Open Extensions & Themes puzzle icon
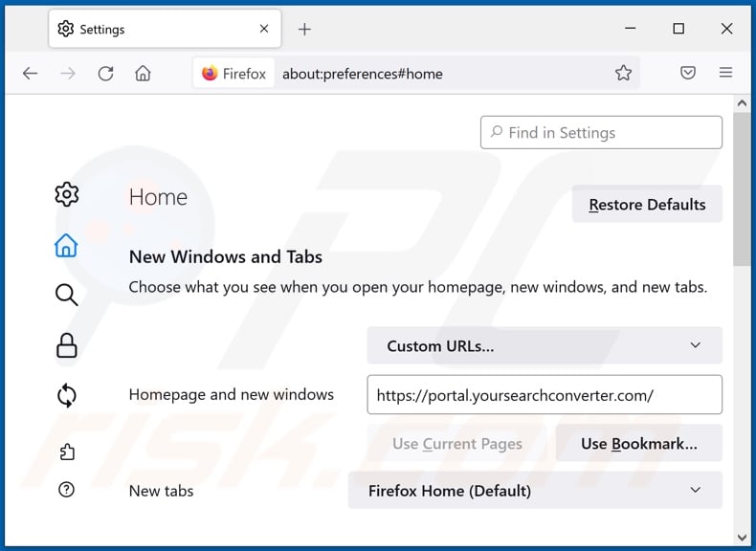The height and width of the screenshot is (551, 756). pyautogui.click(x=67, y=452)
